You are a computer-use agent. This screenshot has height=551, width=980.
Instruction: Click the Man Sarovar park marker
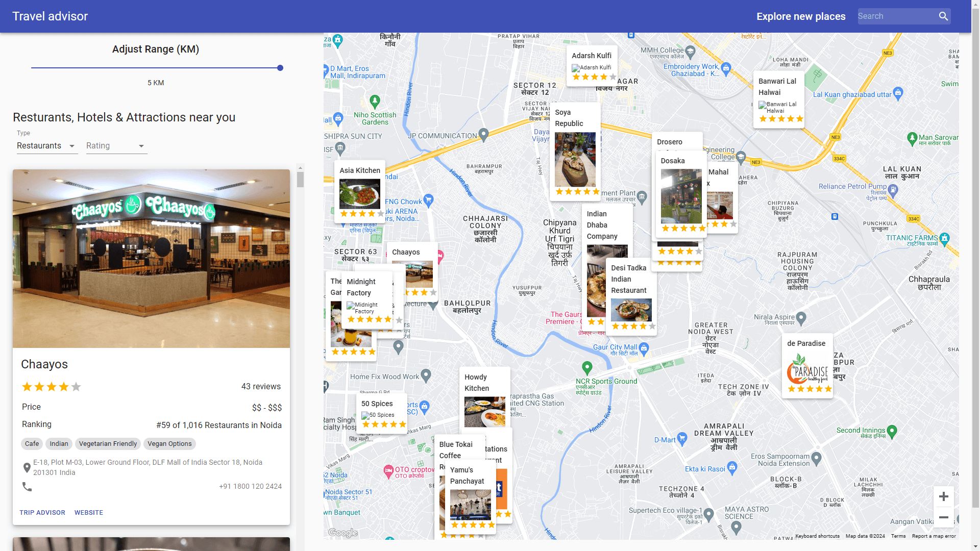pyautogui.click(x=912, y=138)
